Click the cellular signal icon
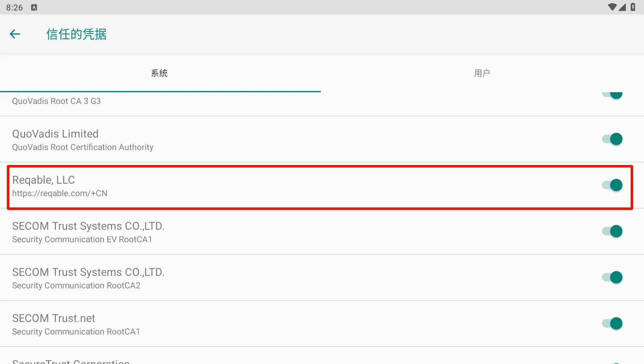Image resolution: width=644 pixels, height=364 pixels. coord(622,7)
